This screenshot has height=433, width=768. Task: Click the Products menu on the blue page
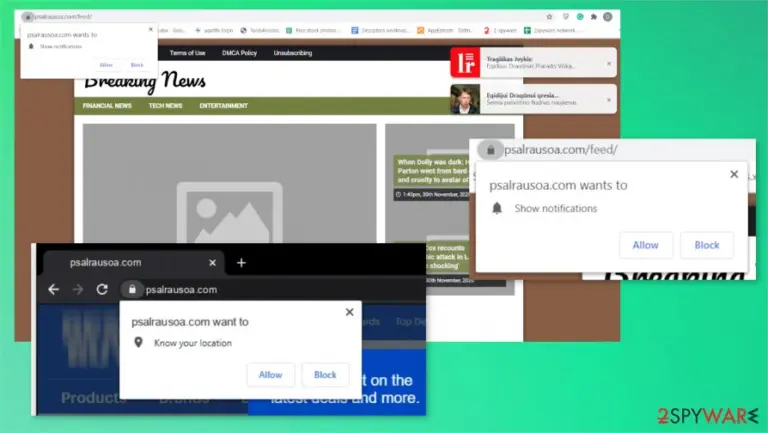(x=91, y=398)
